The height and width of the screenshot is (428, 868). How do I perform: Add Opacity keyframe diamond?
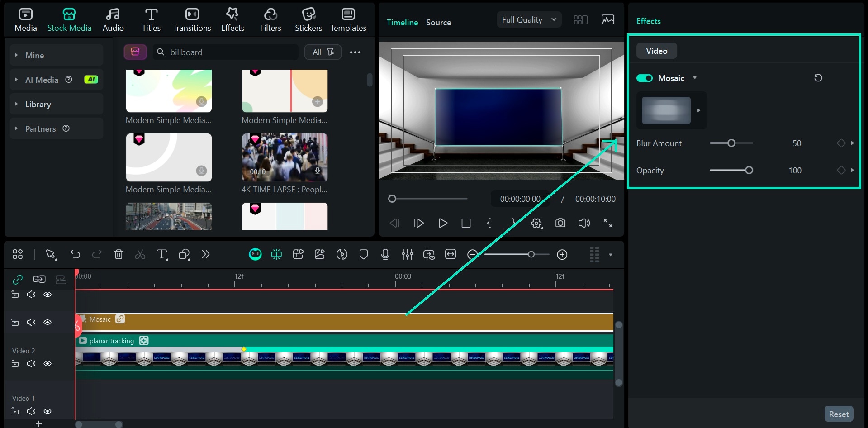841,170
